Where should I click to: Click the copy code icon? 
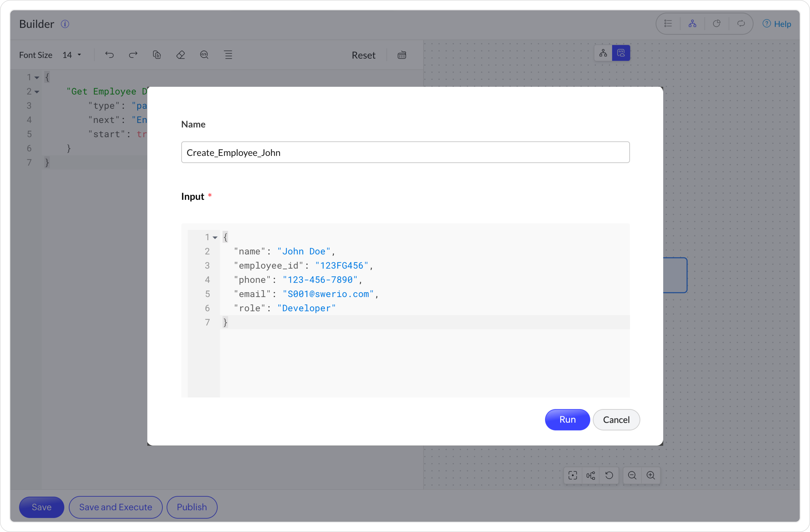[157, 55]
